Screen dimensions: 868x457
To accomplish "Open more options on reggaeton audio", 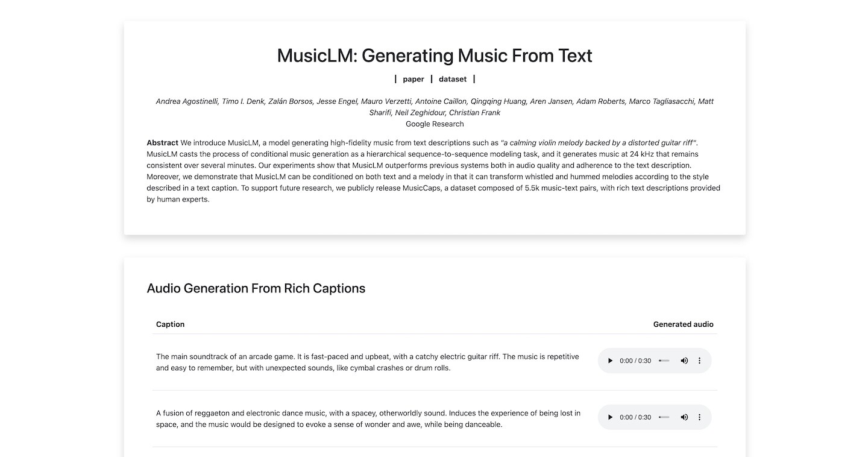I will point(700,417).
